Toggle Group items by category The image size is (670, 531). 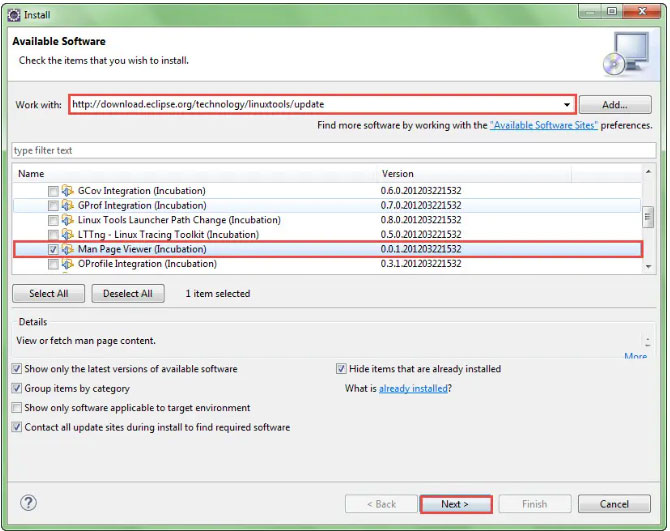17,389
